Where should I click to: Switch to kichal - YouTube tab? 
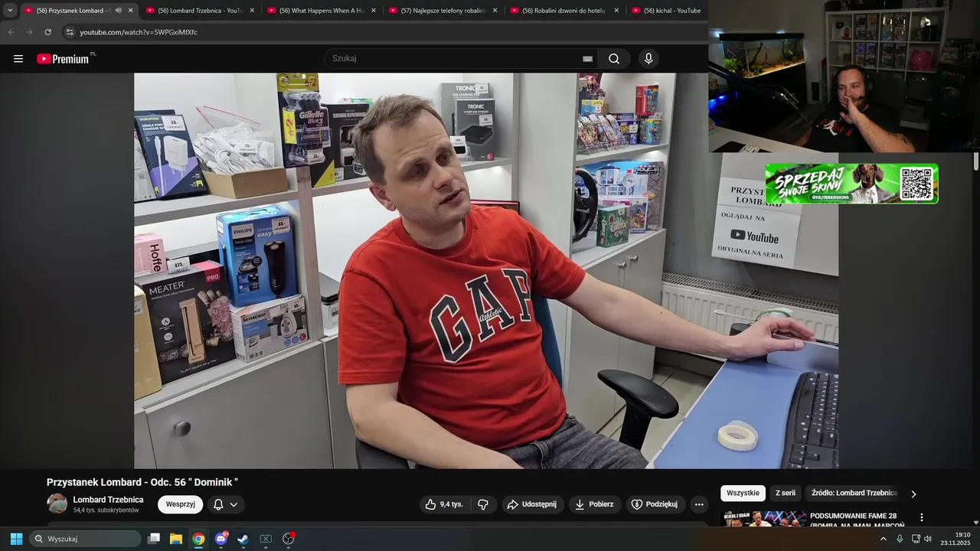click(666, 11)
